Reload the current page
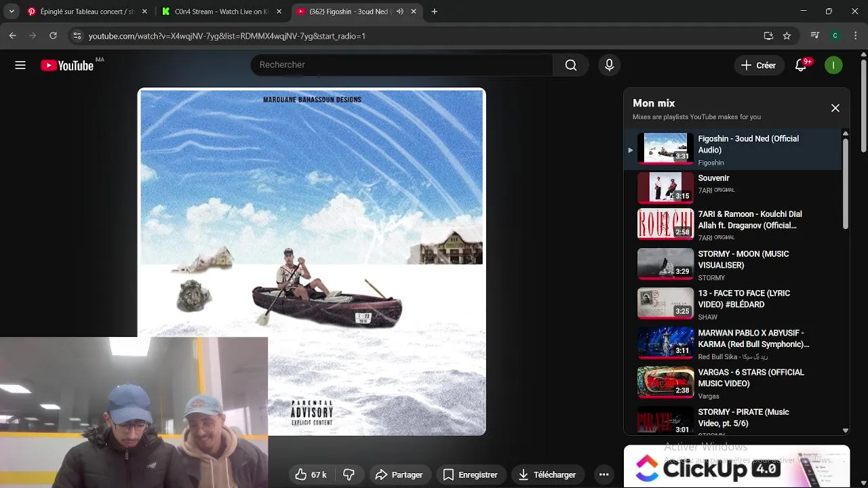868x488 pixels. 53,36
